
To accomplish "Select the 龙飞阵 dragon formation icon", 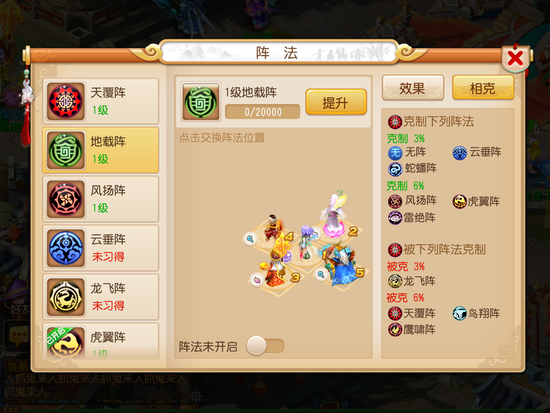I will (x=66, y=297).
